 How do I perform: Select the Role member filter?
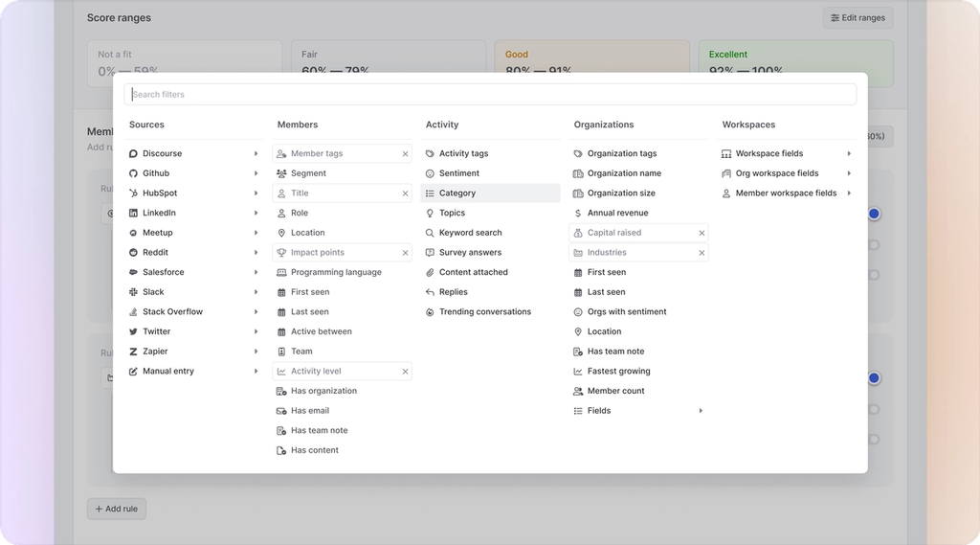click(x=343, y=213)
